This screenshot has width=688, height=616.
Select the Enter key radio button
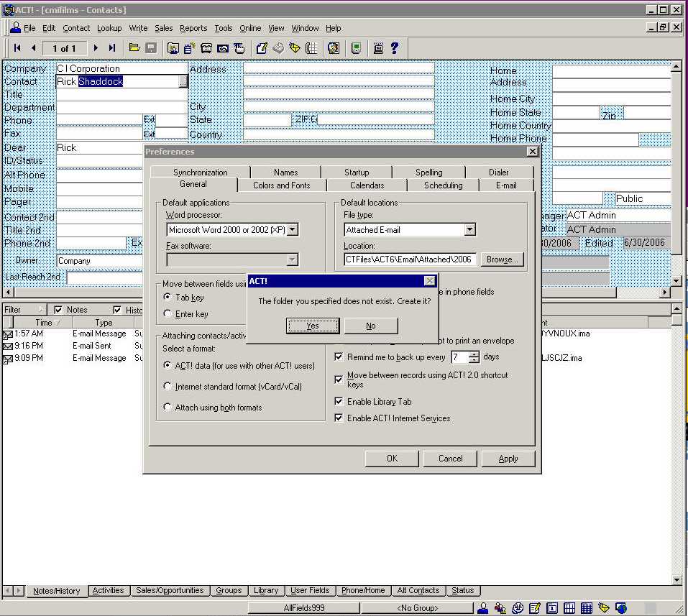pos(168,313)
